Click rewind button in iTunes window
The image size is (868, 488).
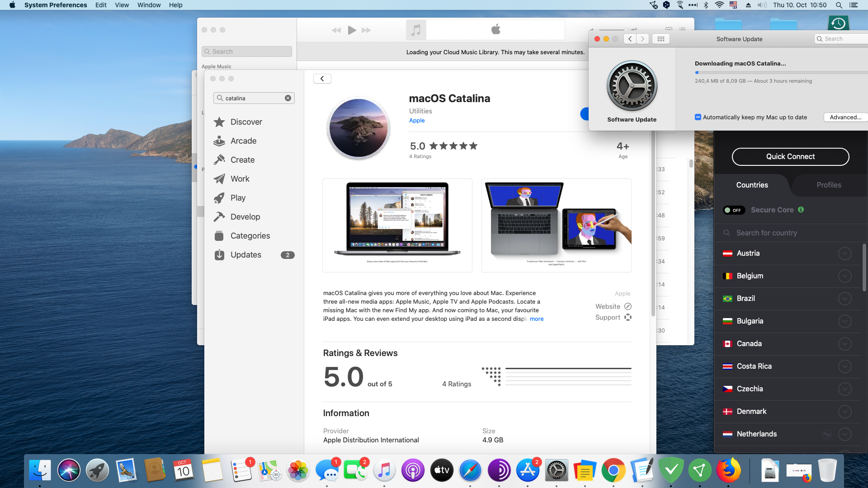336,30
